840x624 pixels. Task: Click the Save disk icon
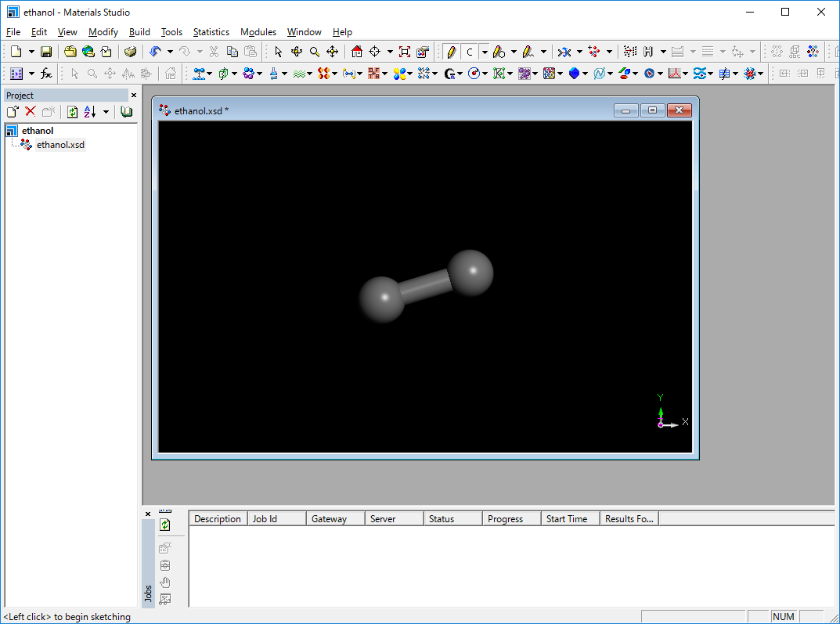46,52
